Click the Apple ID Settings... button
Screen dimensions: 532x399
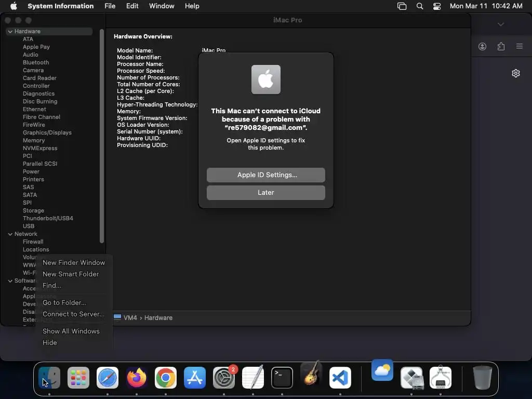(266, 175)
